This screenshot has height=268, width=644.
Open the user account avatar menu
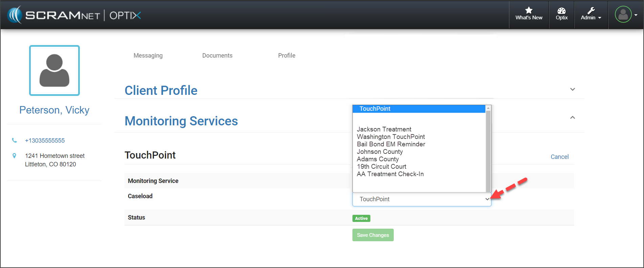[623, 15]
